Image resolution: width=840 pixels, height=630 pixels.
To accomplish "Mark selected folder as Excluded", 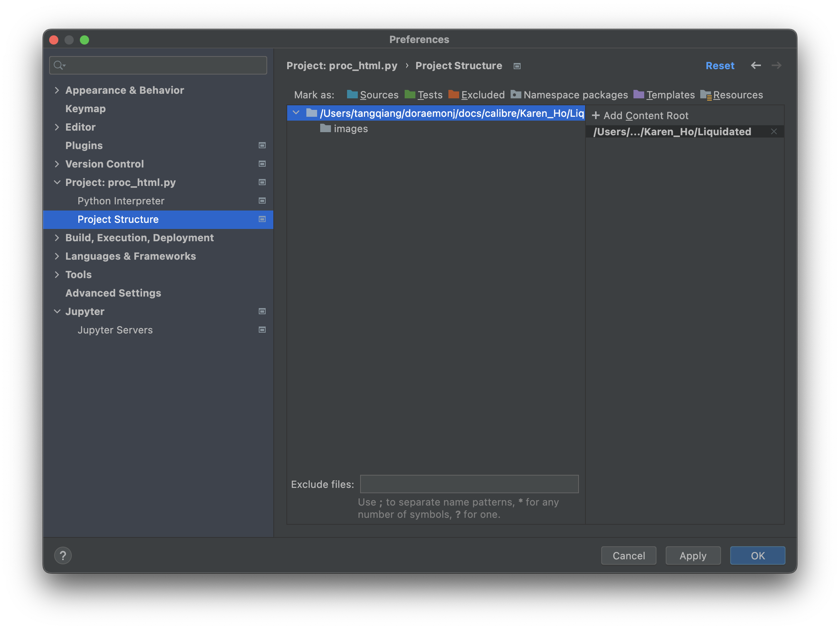I will click(483, 94).
